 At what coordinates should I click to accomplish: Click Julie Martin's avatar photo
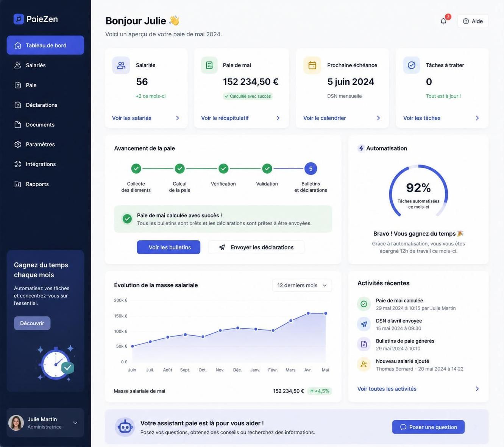[x=16, y=423]
